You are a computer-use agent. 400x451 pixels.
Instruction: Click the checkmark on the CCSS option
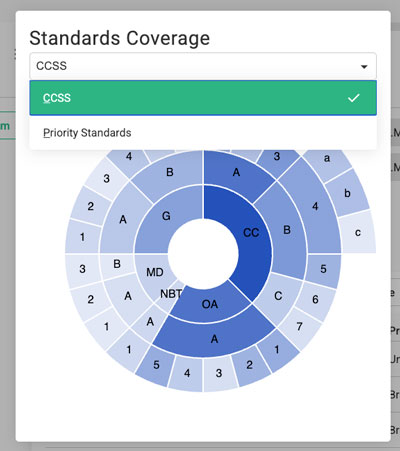click(x=354, y=98)
